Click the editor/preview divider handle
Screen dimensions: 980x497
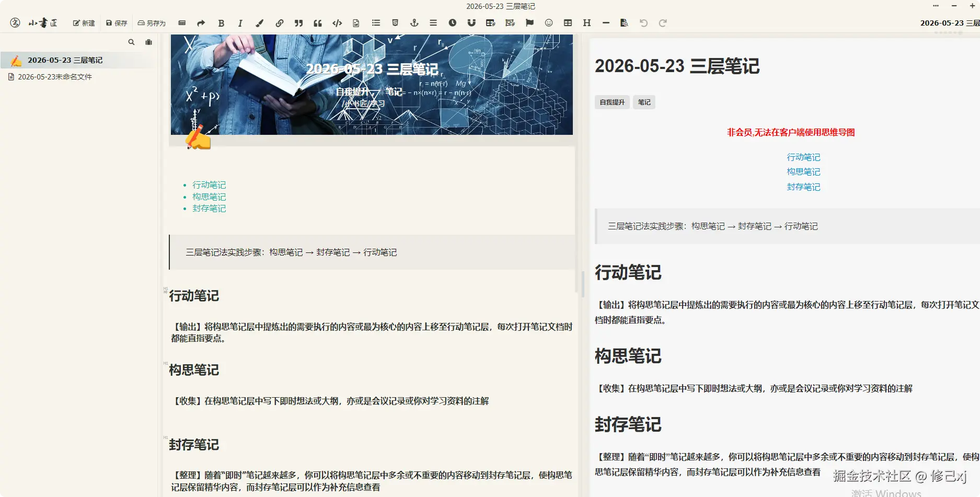583,284
